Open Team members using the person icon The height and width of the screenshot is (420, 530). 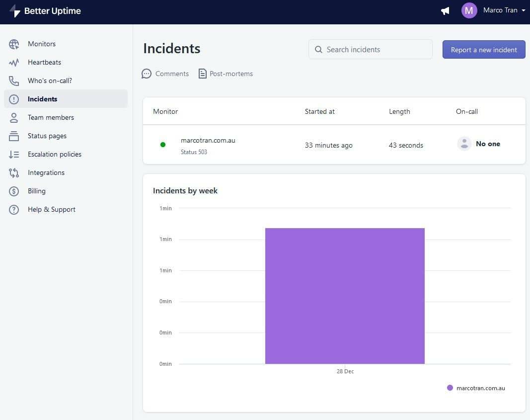click(x=13, y=117)
